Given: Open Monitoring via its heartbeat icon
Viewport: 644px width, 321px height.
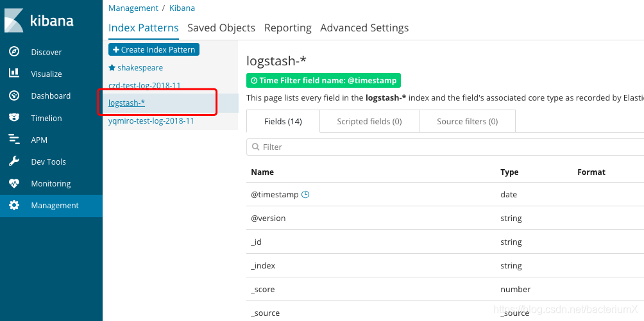Looking at the screenshot, I should coord(14,183).
